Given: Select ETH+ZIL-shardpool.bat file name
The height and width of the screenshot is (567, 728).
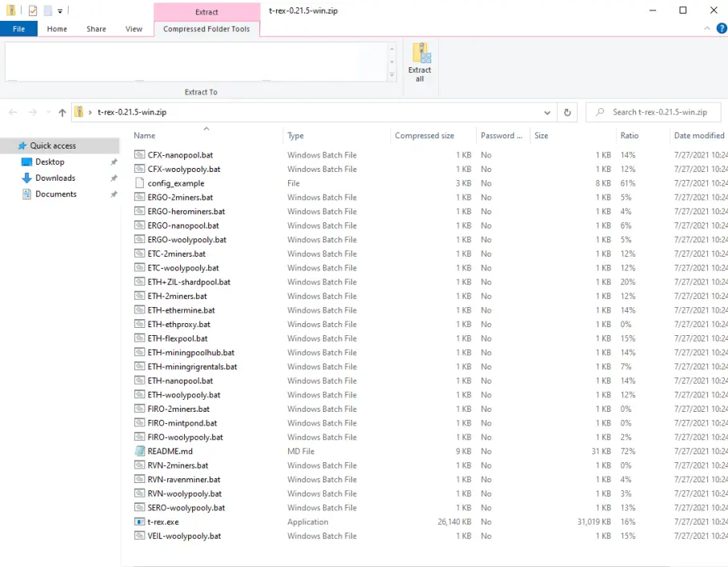Looking at the screenshot, I should pos(189,282).
